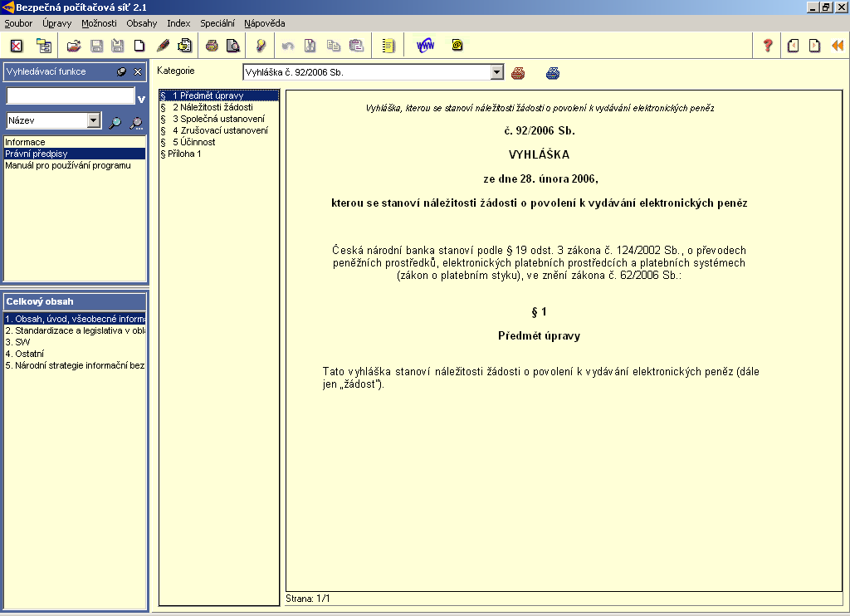
Task: Click the red X close-document toolbar icon
Action: (x=17, y=46)
